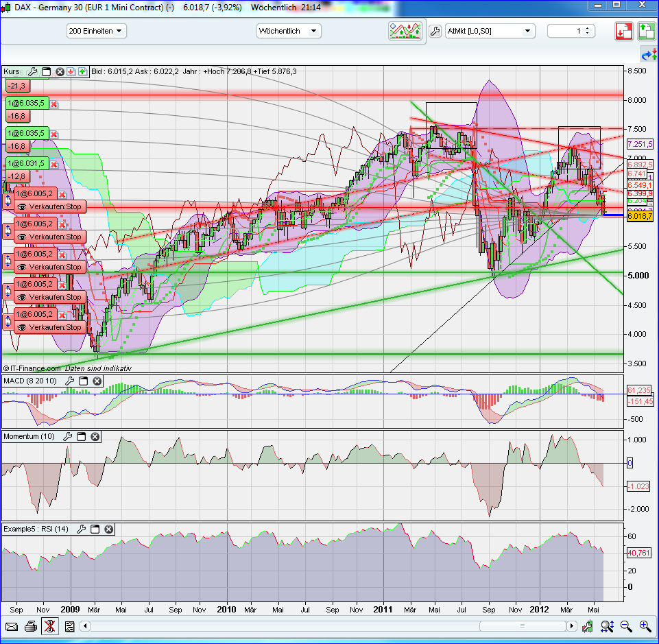Click the Momentum (10) title
659x644 pixels.
point(29,436)
